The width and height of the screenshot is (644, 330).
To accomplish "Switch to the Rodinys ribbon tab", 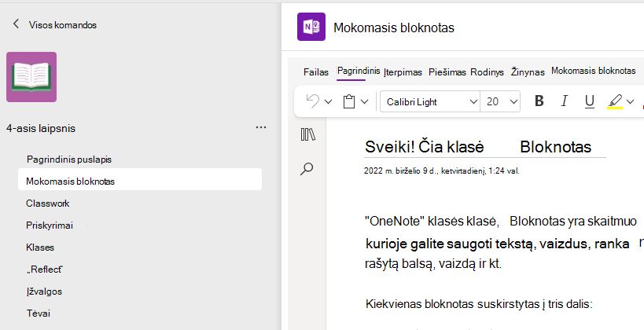I will pyautogui.click(x=487, y=72).
